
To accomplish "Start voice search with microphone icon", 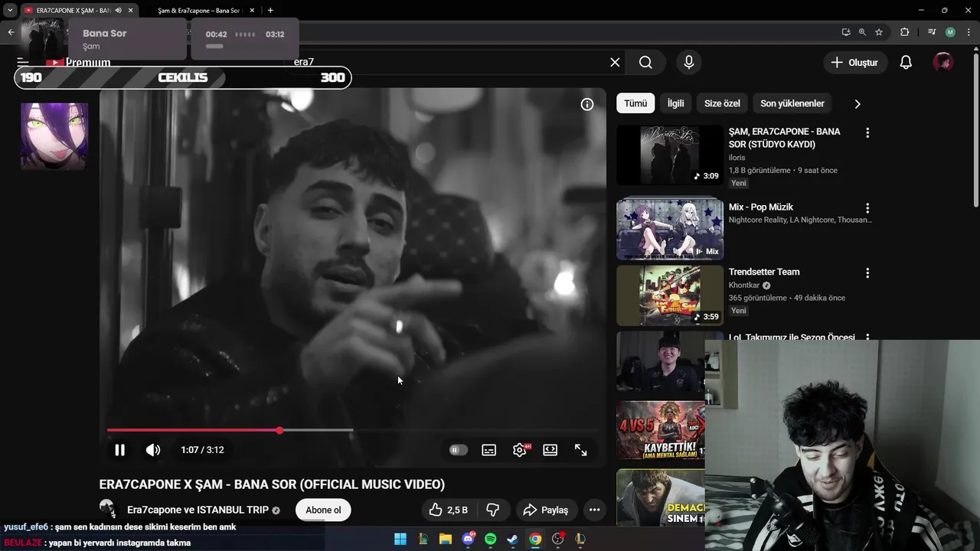I will [x=689, y=63].
